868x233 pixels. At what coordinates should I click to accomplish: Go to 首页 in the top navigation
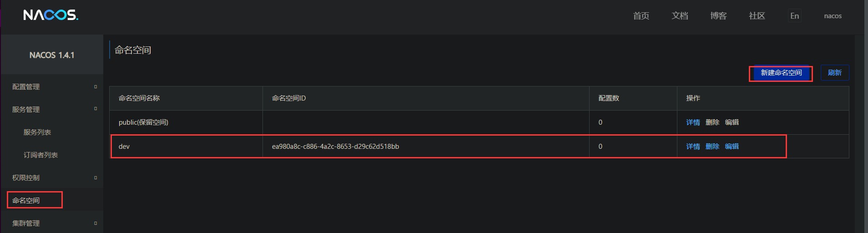pyautogui.click(x=641, y=16)
